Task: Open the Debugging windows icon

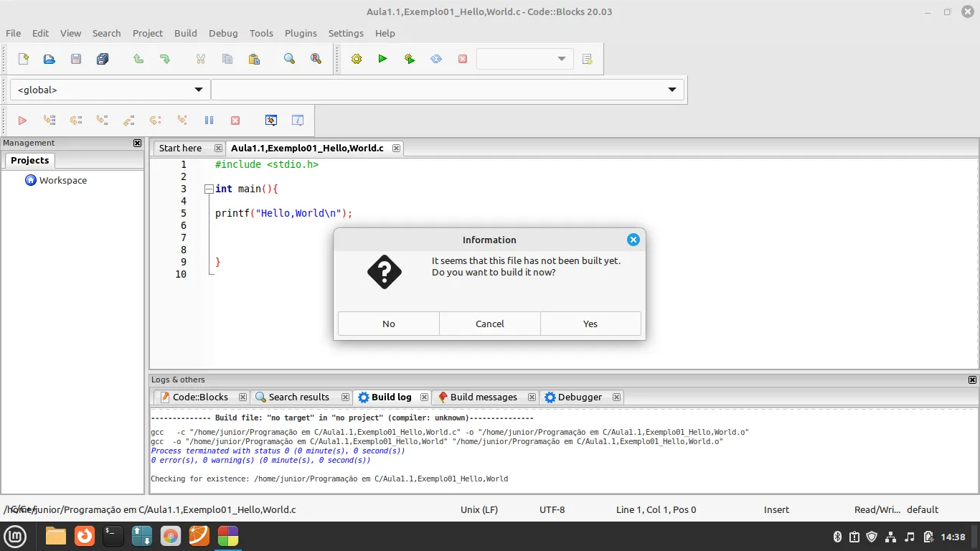Action: (271, 121)
